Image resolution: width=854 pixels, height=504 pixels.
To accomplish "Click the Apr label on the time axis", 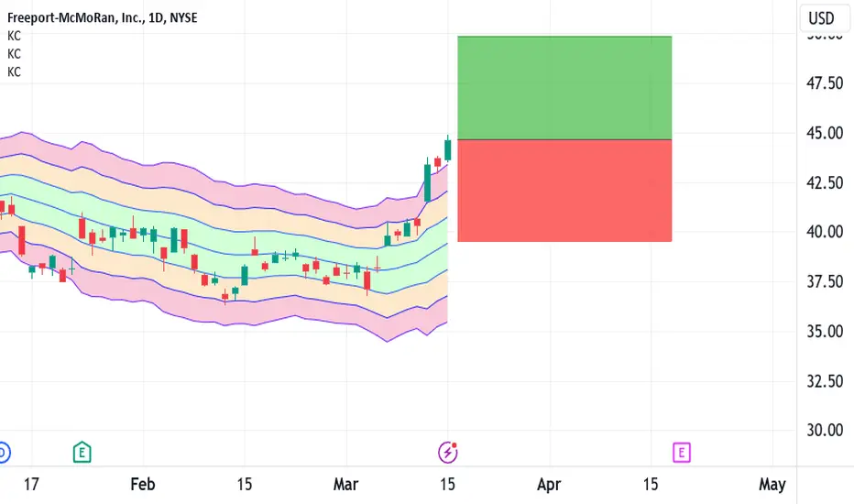I will (549, 484).
